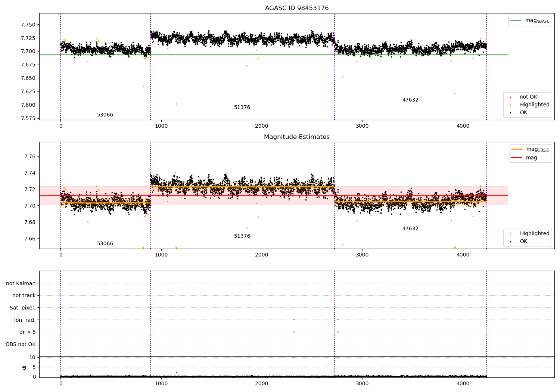This screenshot has height=392, width=560.
Task: Click obsid label 53066 in the Magnitude Estimates plot
Action: pos(105,244)
